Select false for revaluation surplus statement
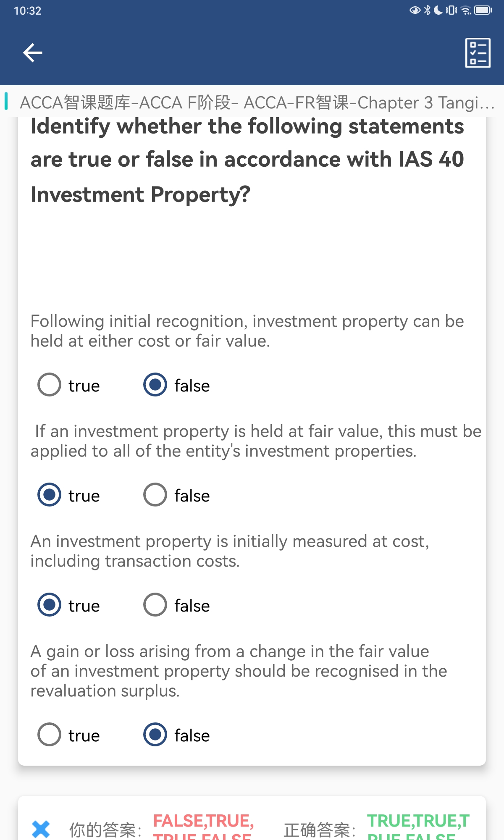The height and width of the screenshot is (840, 504). pos(176,735)
